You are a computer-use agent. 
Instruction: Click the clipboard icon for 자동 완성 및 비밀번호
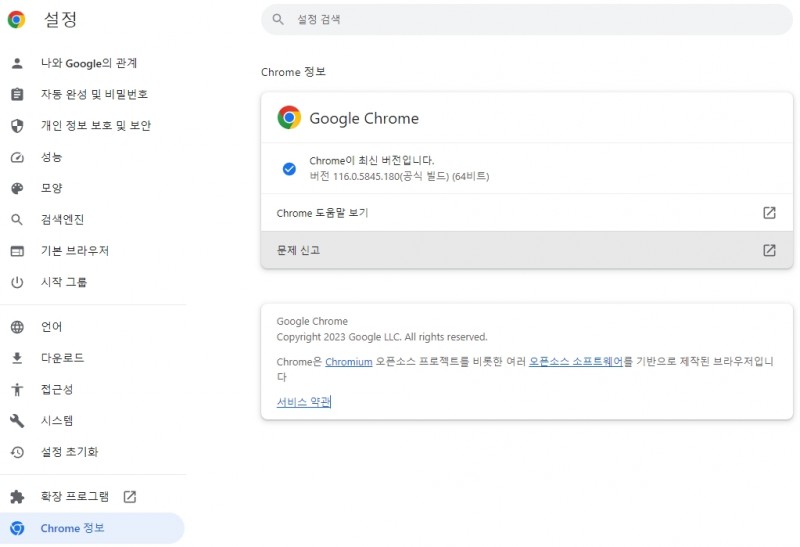(x=17, y=94)
